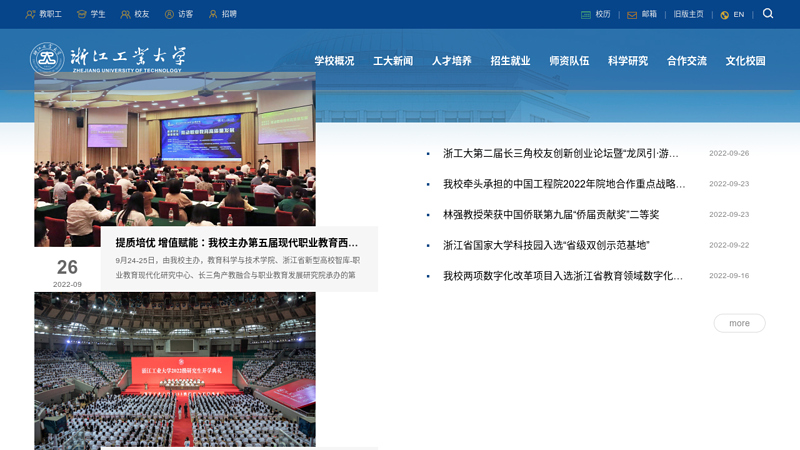This screenshot has width=800, height=450.
Task: Click the date 2022-09-26 beside first news
Action: point(729,153)
